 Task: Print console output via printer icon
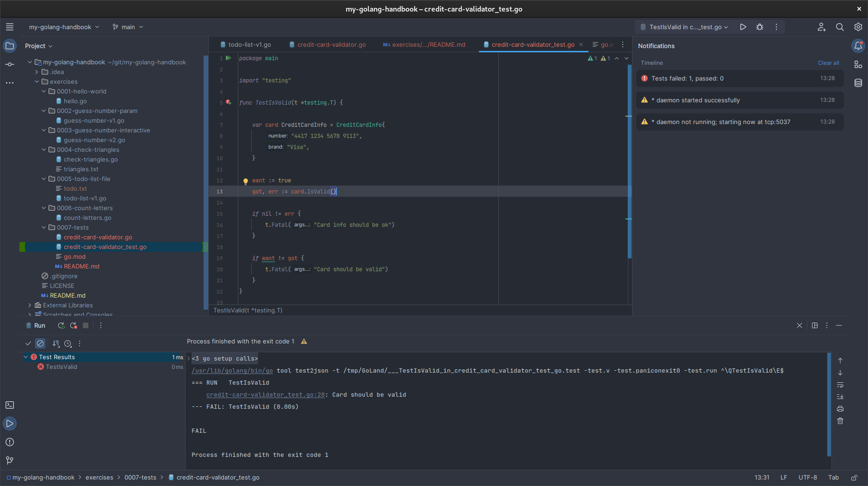pos(840,409)
